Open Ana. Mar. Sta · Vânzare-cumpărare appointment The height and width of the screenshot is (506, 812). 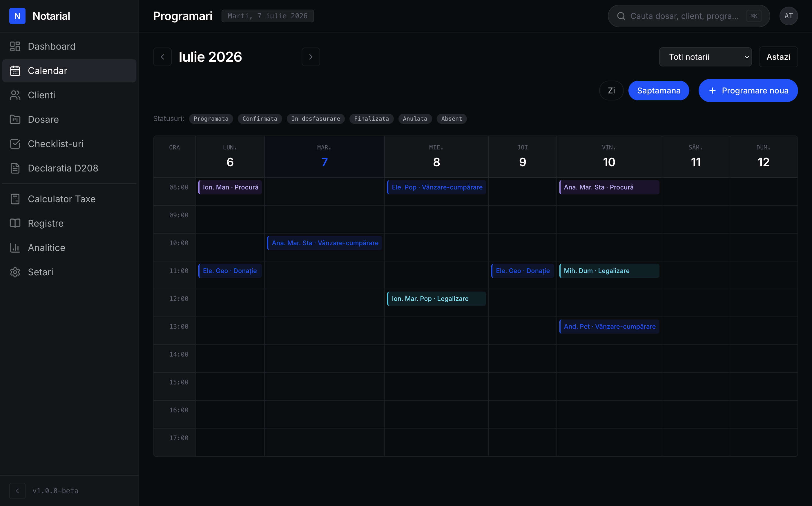click(325, 243)
